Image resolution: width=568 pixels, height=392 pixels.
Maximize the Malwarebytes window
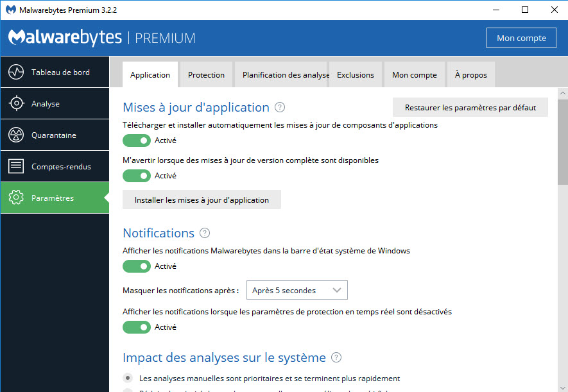click(x=525, y=10)
